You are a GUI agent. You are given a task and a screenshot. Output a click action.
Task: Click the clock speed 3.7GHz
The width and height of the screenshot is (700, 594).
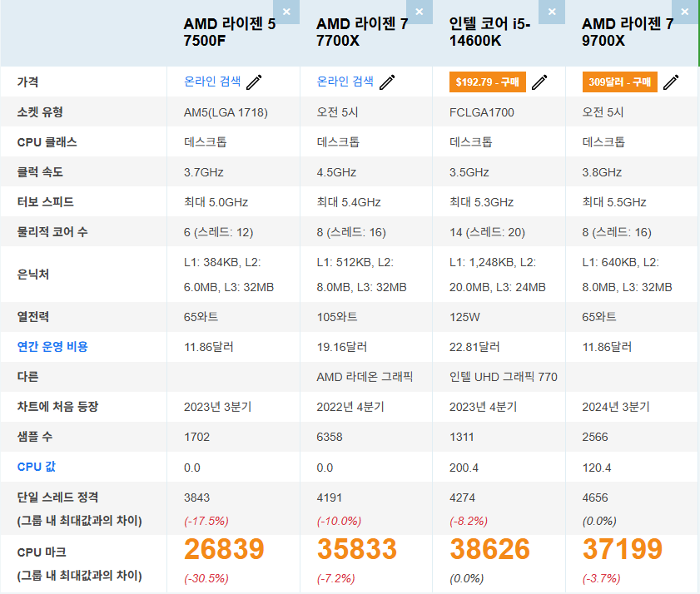[x=204, y=172]
